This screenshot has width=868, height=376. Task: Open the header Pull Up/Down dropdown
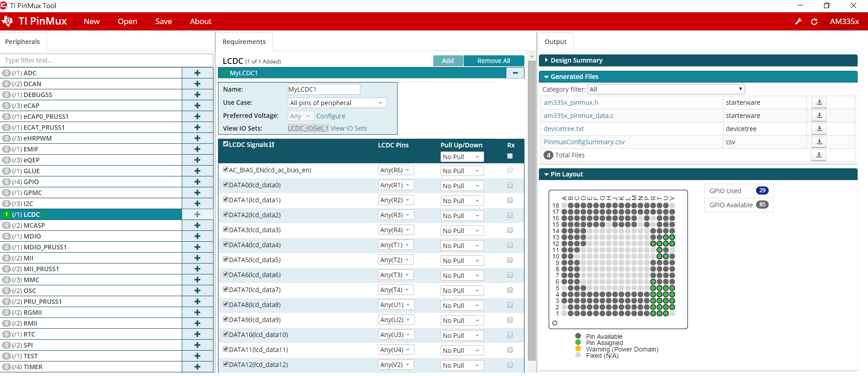click(x=462, y=157)
